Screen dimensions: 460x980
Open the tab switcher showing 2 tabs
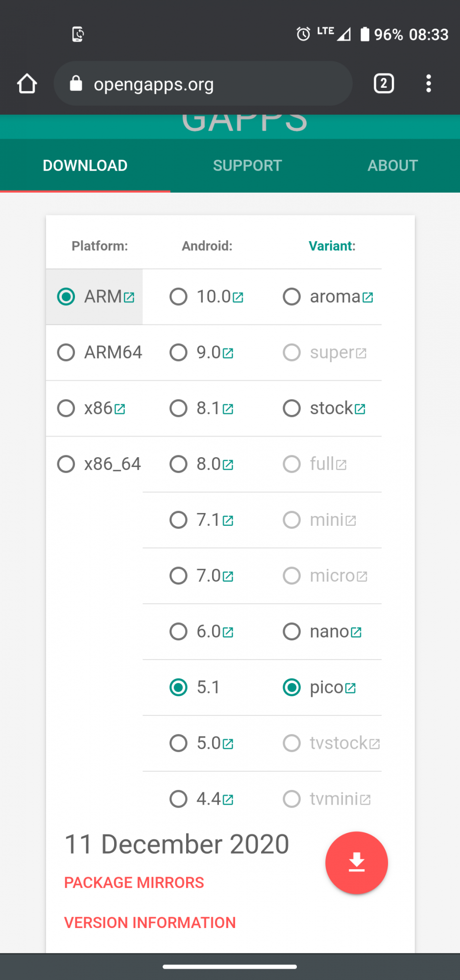pyautogui.click(x=384, y=84)
